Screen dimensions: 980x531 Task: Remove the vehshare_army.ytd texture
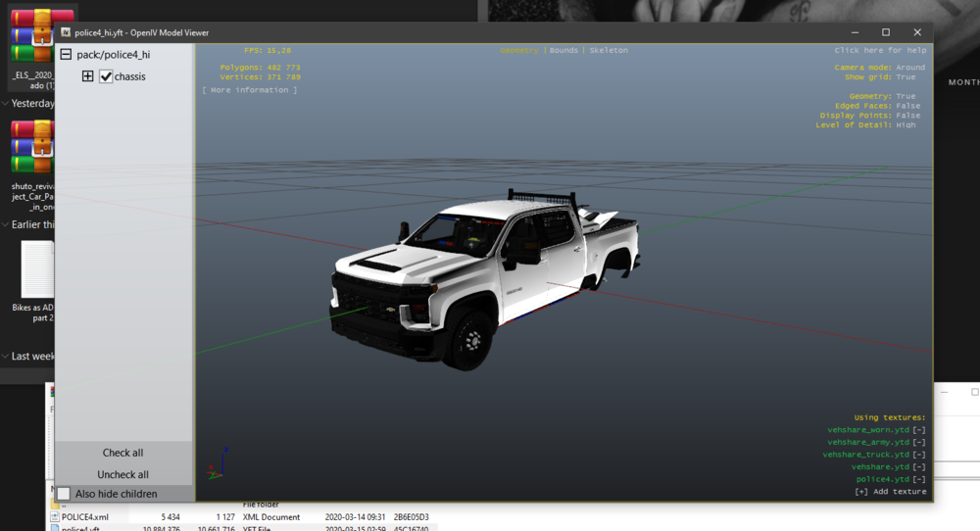[x=918, y=442]
